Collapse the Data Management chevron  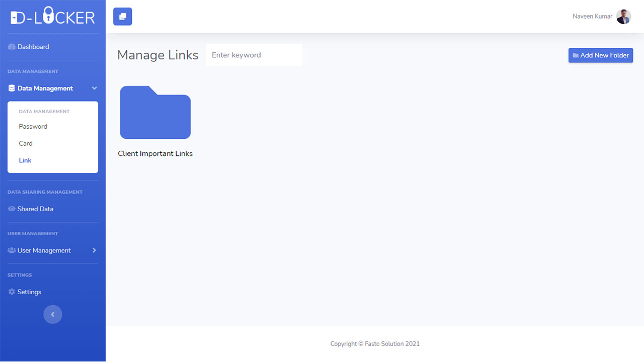pyautogui.click(x=94, y=88)
